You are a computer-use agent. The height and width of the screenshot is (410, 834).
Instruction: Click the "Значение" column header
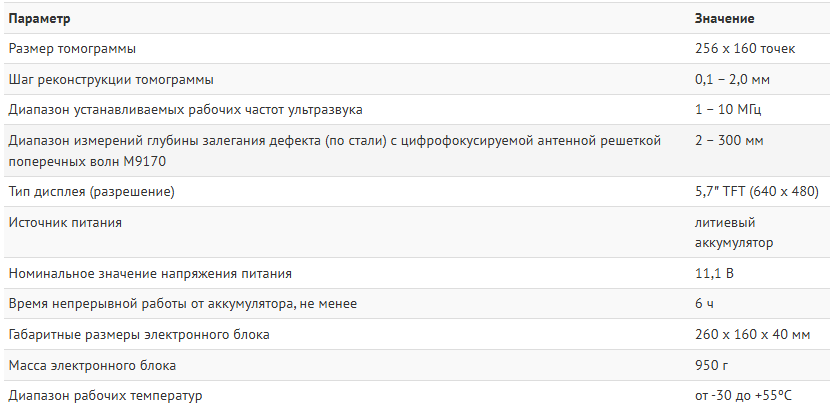[x=724, y=19]
